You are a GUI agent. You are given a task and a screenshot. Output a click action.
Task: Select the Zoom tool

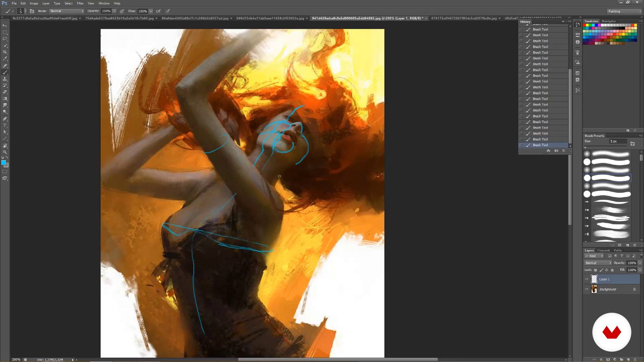(5, 152)
